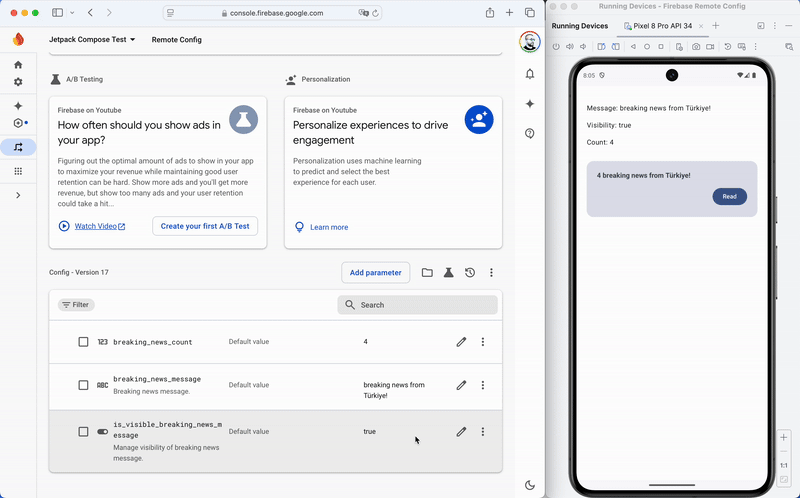
Task: Open the config overflow menu next to history
Action: [x=491, y=272]
